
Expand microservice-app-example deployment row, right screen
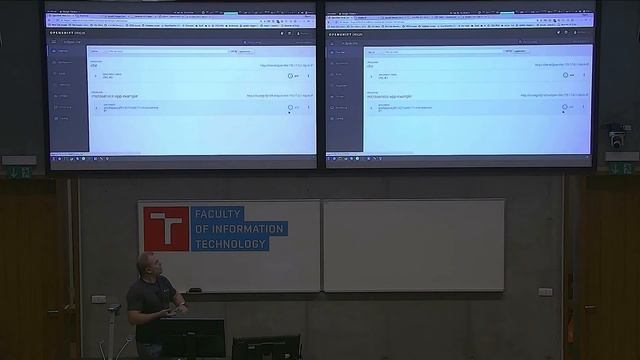click(371, 108)
